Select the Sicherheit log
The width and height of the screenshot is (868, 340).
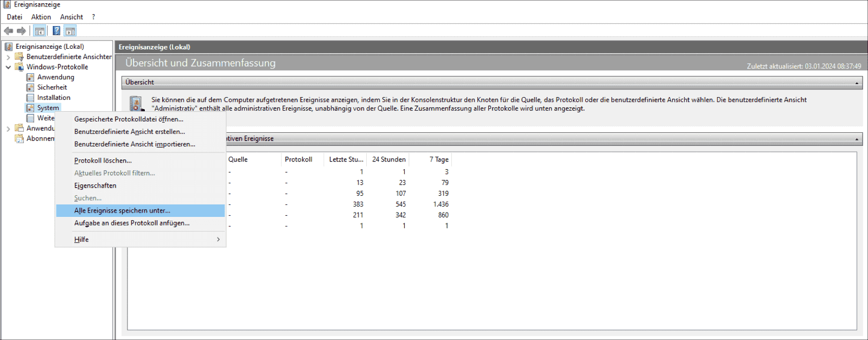[52, 88]
